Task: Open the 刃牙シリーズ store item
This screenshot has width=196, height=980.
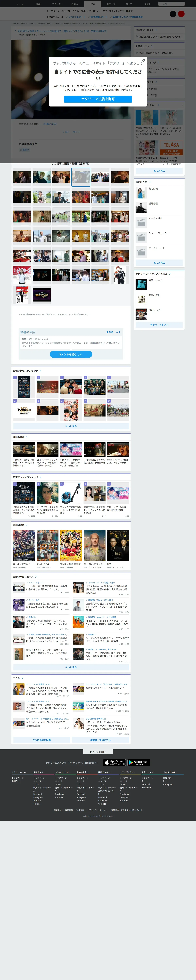Action: (159, 285)
